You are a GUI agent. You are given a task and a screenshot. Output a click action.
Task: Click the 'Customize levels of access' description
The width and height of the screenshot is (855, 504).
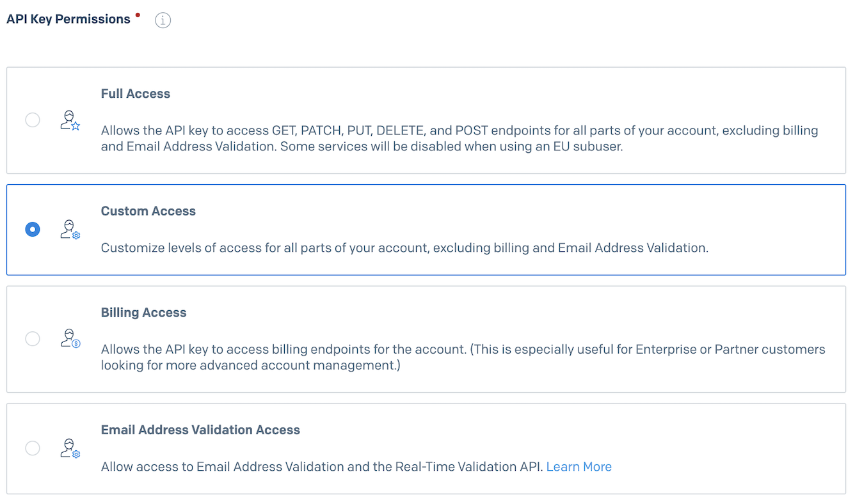(404, 248)
